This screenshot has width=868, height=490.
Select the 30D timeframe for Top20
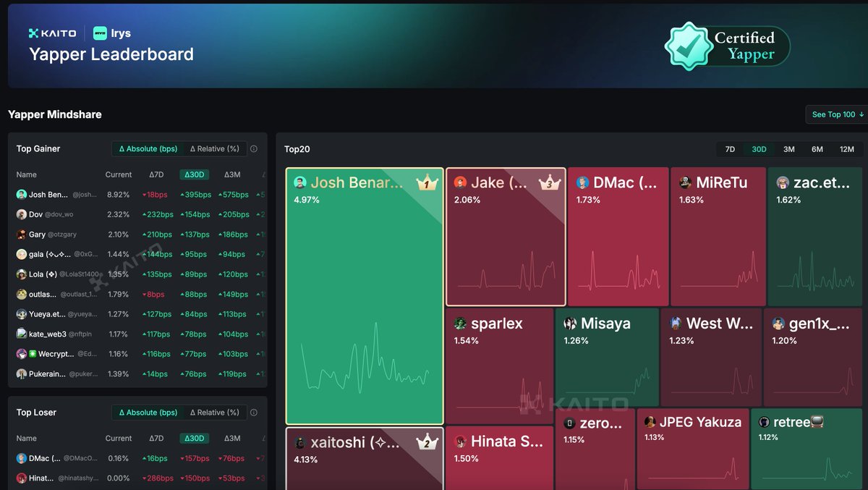click(x=759, y=150)
